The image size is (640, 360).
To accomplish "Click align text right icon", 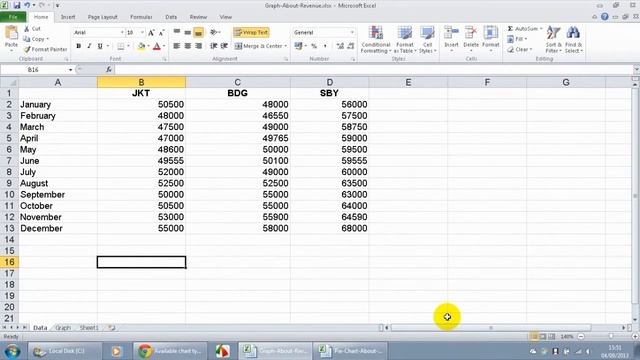I will (198, 46).
